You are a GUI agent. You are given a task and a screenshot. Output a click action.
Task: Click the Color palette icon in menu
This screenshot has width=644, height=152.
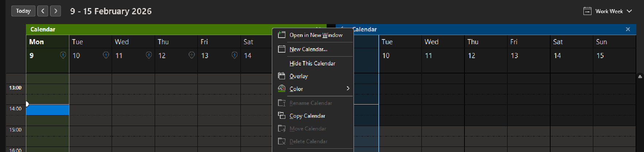(x=282, y=89)
